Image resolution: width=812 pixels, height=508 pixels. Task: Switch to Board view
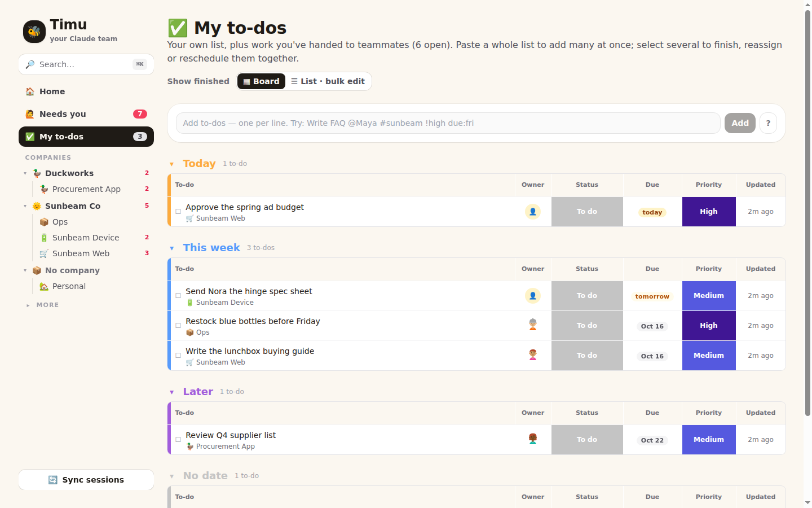[261, 81]
